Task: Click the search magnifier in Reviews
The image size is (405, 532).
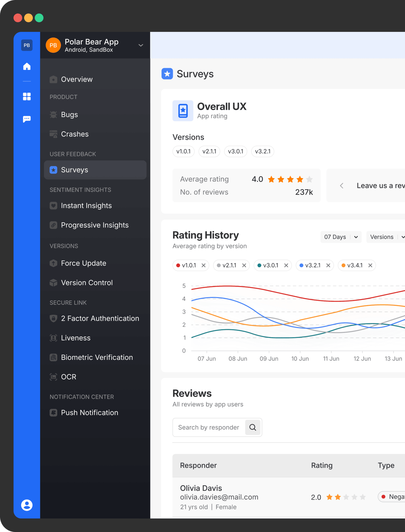Action: click(253, 427)
